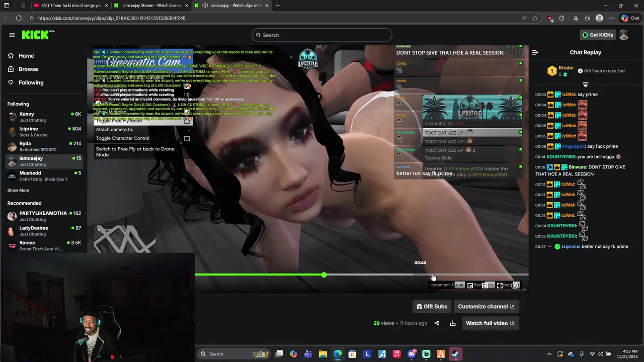The image size is (644, 362).
Task: Collapse the Chat Replay panel arrow icon
Action: (x=535, y=52)
